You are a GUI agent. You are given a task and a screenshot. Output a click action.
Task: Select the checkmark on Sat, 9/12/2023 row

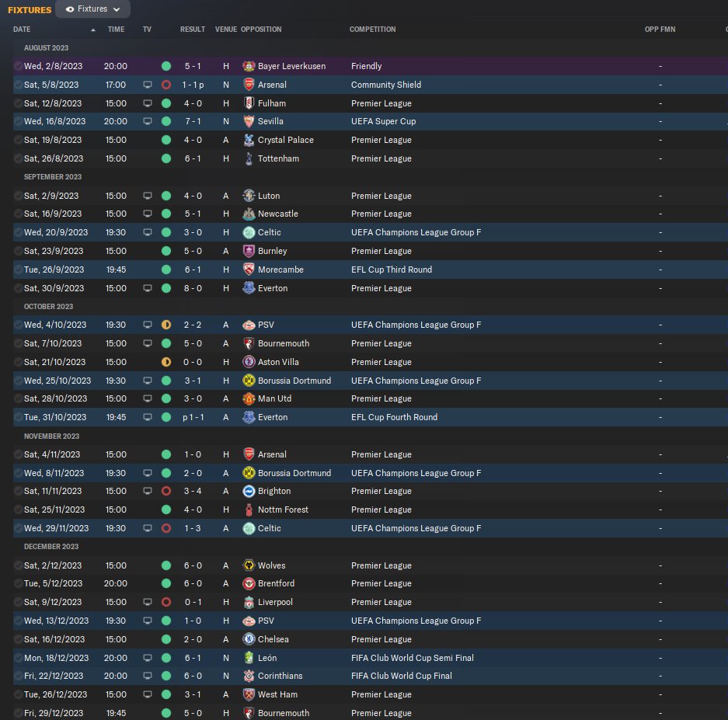[18, 602]
